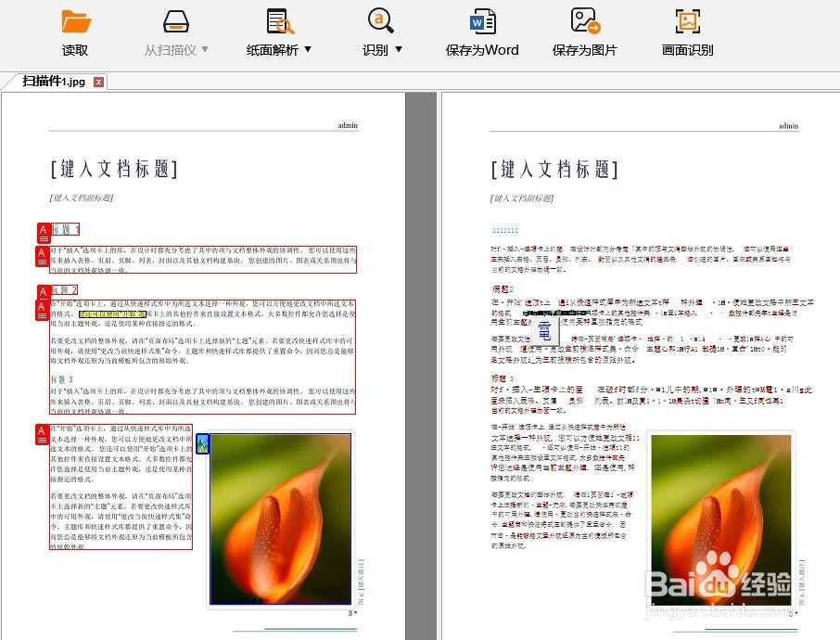Select the 识别 recognition magnifier icon

[377, 20]
